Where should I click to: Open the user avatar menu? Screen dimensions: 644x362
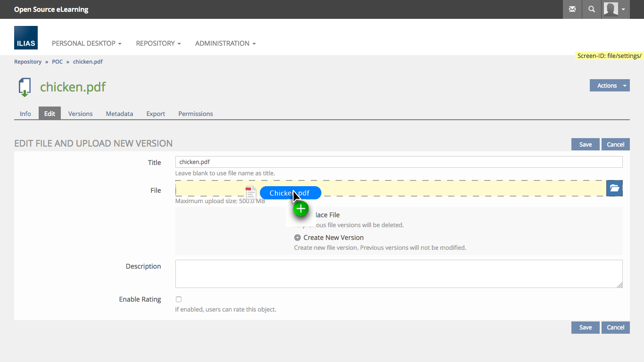(615, 9)
